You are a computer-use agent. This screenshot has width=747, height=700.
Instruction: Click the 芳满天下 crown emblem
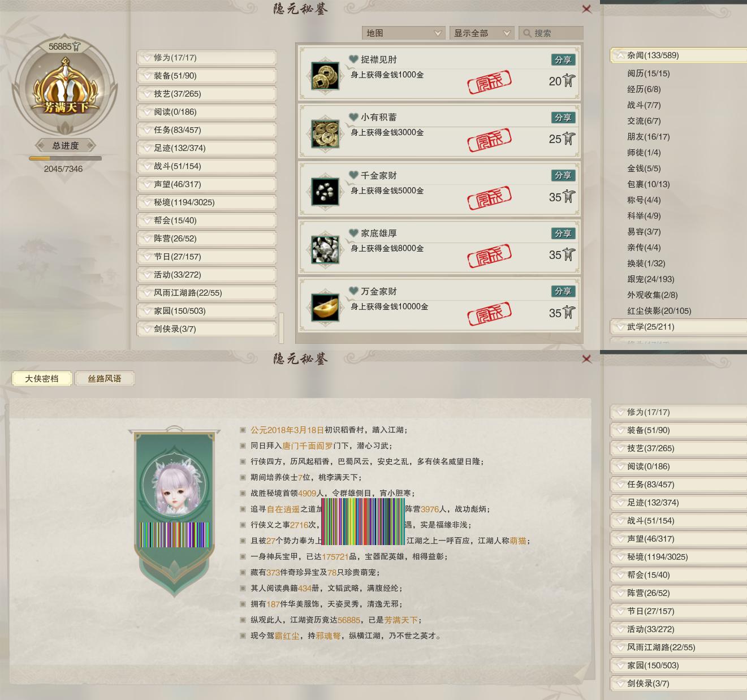point(66,89)
